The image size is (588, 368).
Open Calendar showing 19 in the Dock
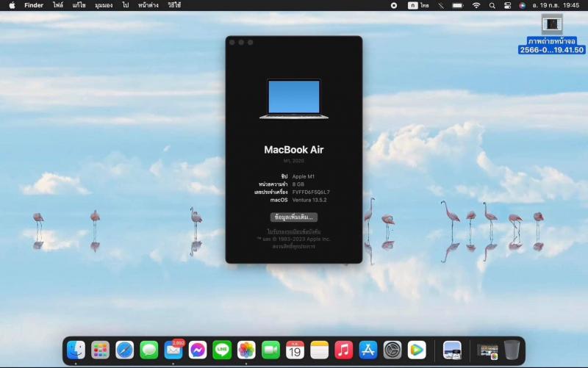tap(295, 350)
